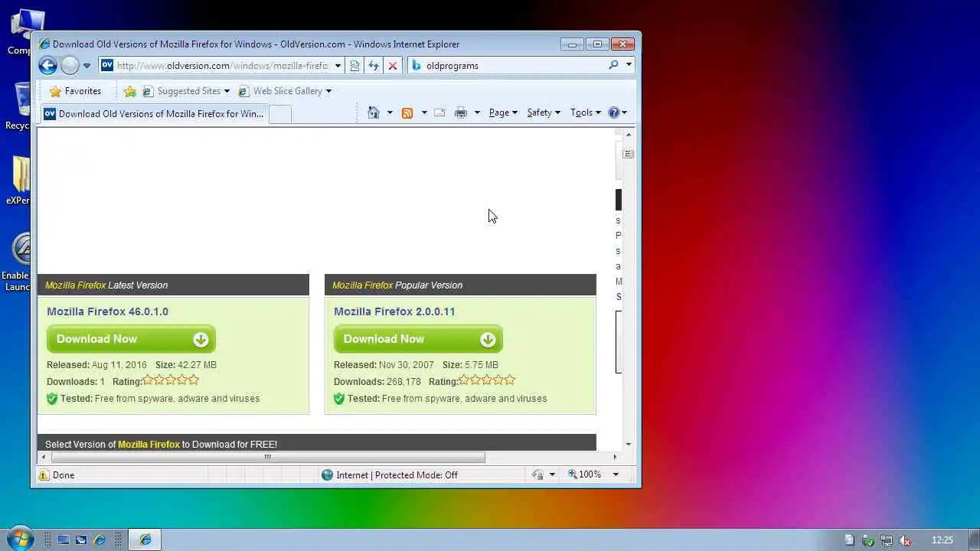Click Show Desktop quick launch icon

pos(64,540)
